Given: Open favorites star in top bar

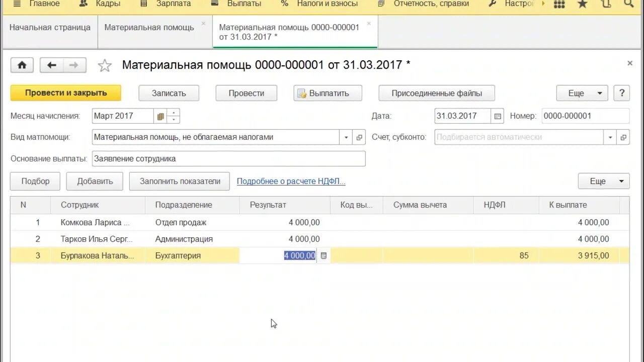Looking at the screenshot, I should (x=582, y=4).
